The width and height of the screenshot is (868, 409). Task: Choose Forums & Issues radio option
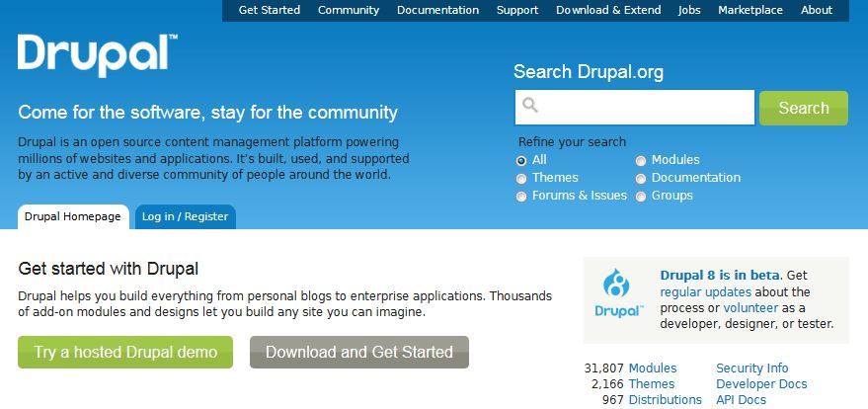pos(522,197)
